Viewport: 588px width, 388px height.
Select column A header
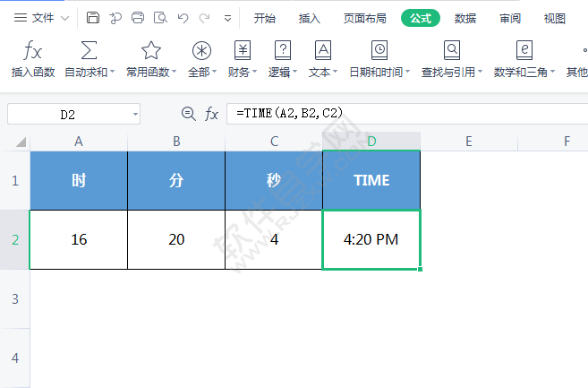79,142
